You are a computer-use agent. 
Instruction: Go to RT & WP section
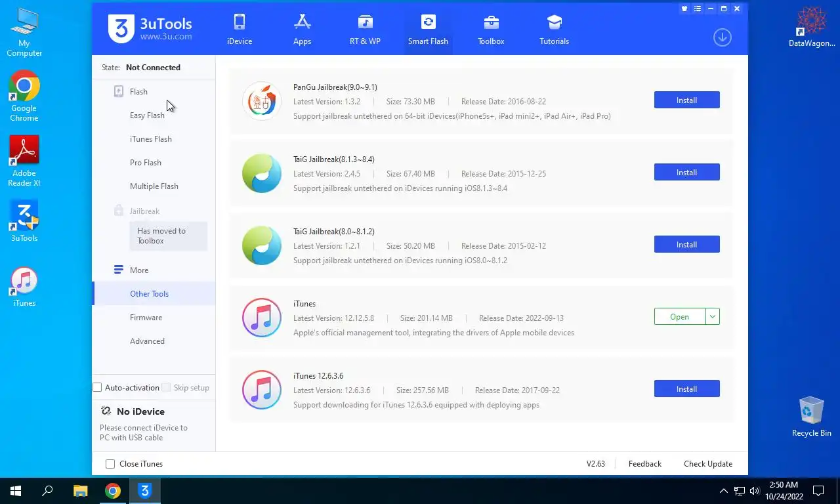pos(365,30)
